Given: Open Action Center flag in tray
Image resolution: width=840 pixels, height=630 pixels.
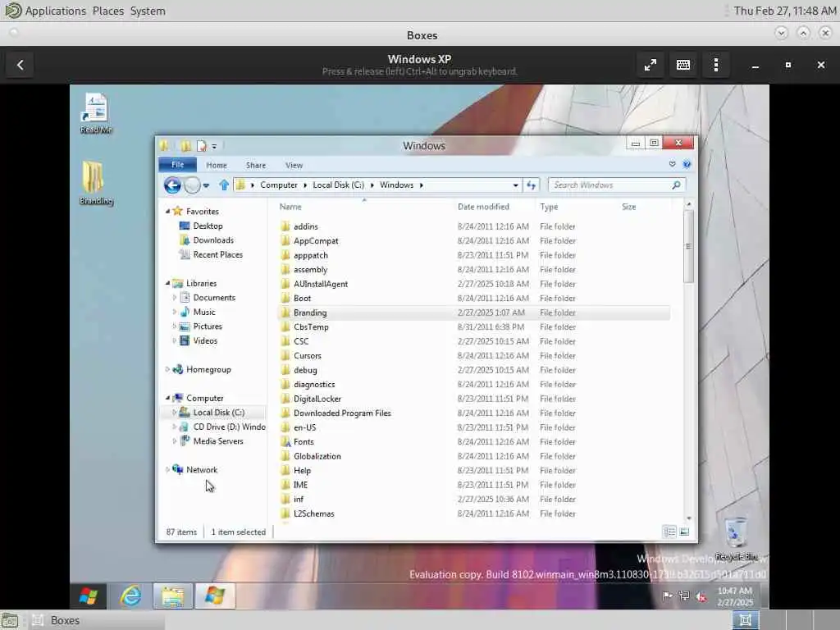Looking at the screenshot, I should 667,596.
